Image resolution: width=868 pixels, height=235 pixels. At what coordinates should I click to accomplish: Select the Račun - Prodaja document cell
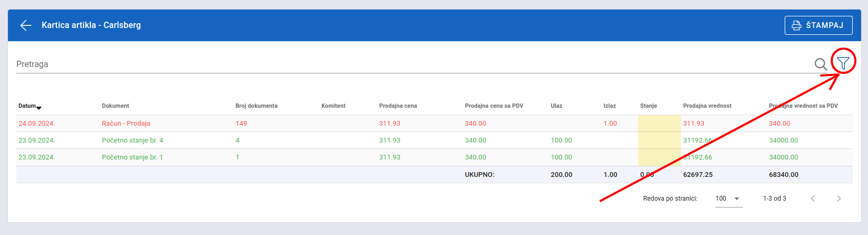tap(126, 123)
